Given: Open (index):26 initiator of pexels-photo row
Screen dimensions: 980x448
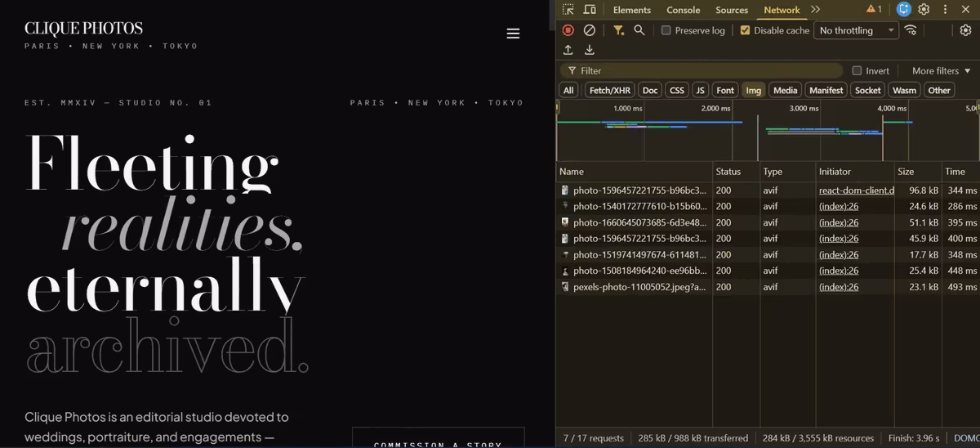Looking at the screenshot, I should 839,287.
